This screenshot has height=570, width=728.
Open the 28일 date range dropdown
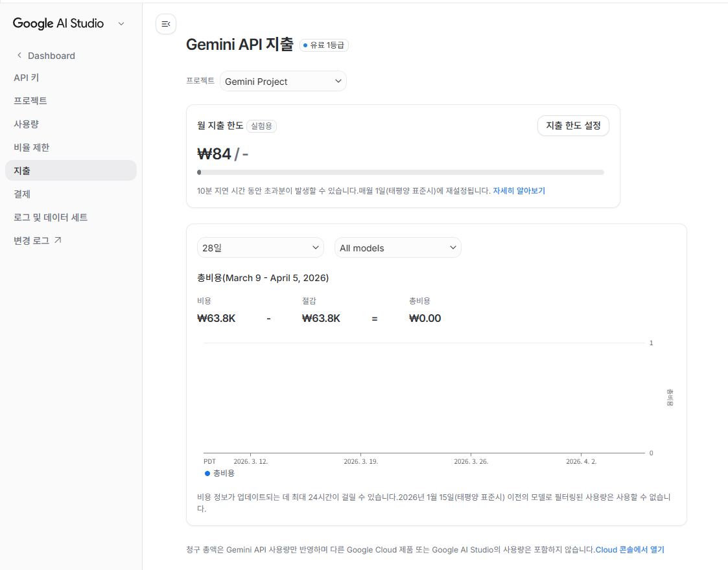tap(260, 247)
